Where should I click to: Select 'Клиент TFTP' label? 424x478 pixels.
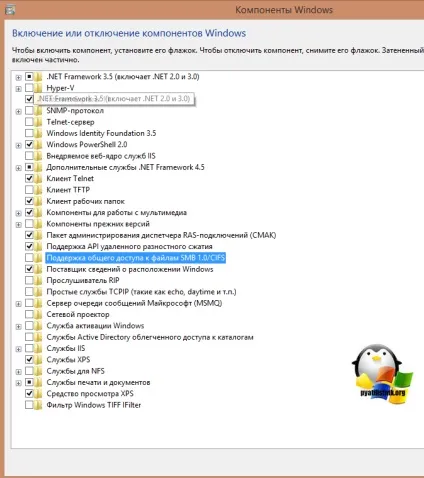tap(68, 190)
